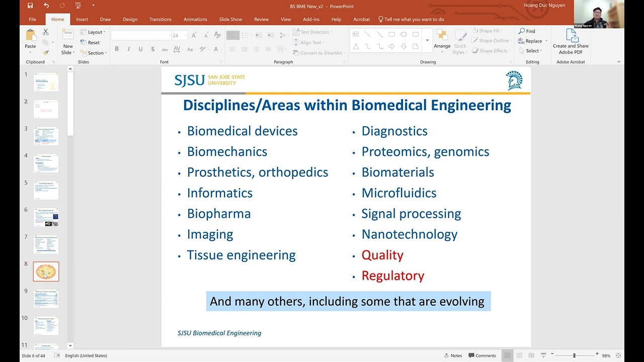Expand the shapes gallery More arrow
Screen dimensions: 644x362
click(427, 40)
